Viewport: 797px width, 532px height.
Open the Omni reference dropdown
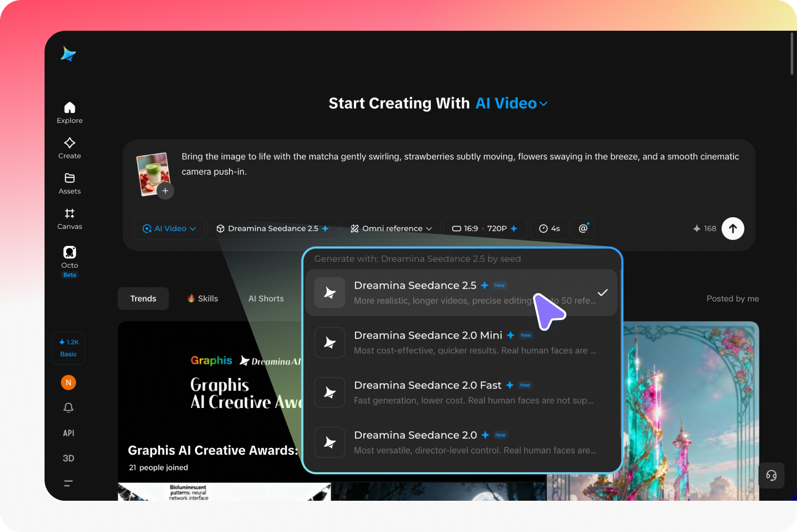coord(391,228)
